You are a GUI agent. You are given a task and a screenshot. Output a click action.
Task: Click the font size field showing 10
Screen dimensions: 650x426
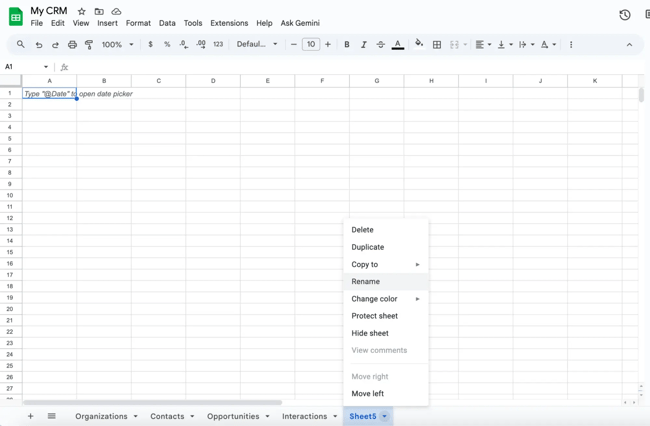pos(311,44)
